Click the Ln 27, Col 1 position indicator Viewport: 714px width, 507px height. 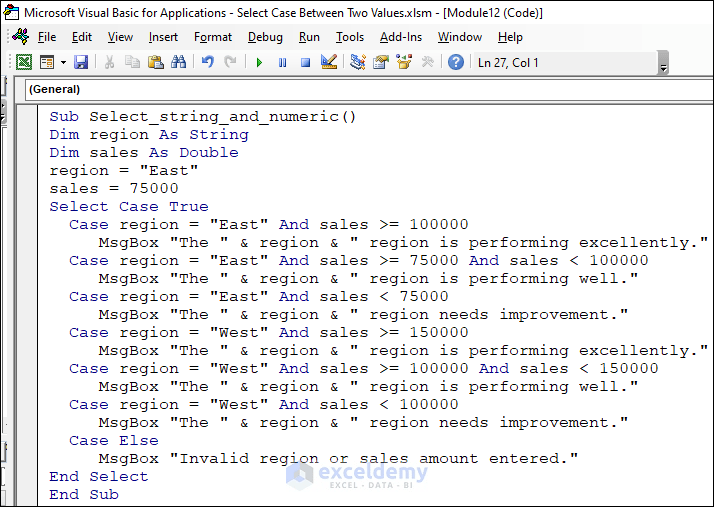pos(508,62)
